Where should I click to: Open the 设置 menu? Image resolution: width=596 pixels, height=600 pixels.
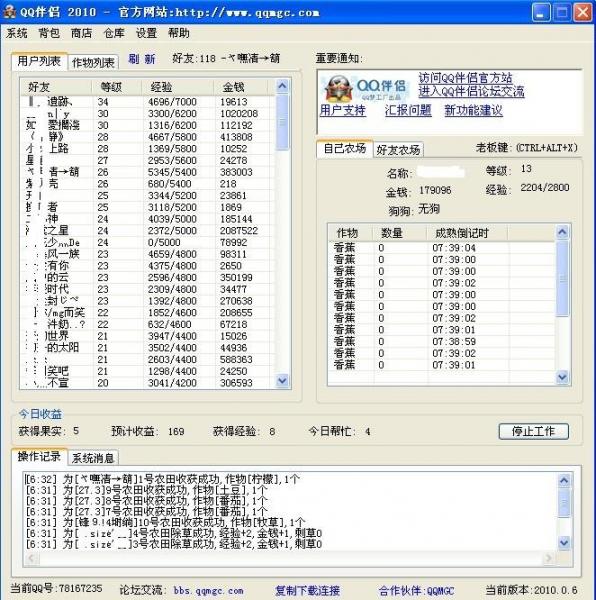147,33
